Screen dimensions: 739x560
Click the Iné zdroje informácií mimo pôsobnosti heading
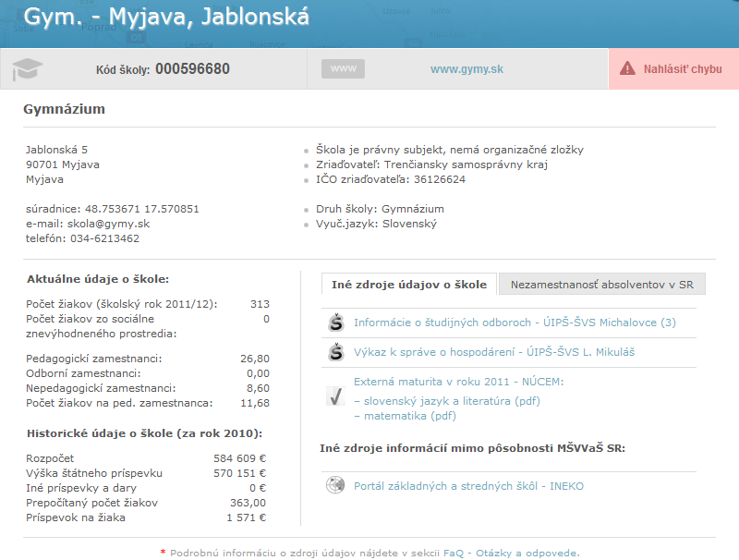point(472,448)
